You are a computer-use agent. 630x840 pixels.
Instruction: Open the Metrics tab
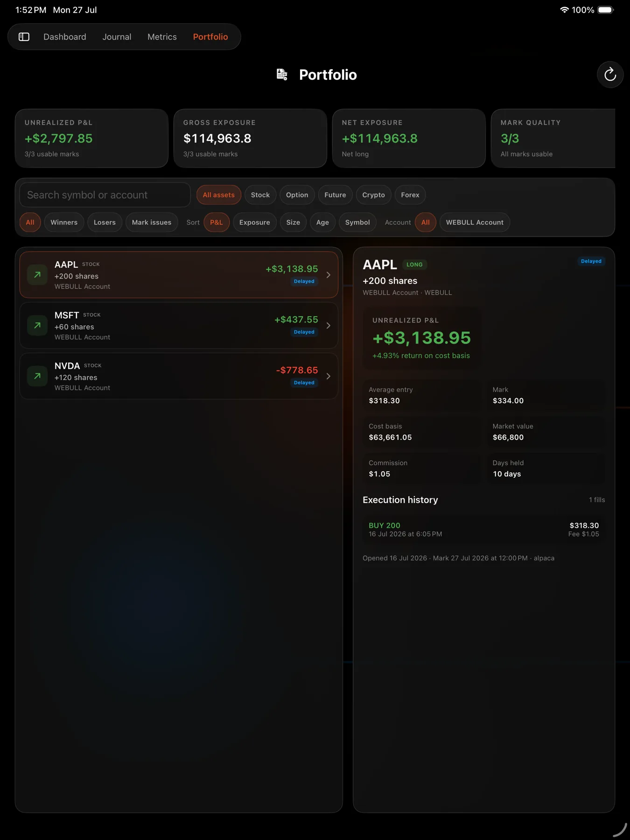[x=162, y=37]
